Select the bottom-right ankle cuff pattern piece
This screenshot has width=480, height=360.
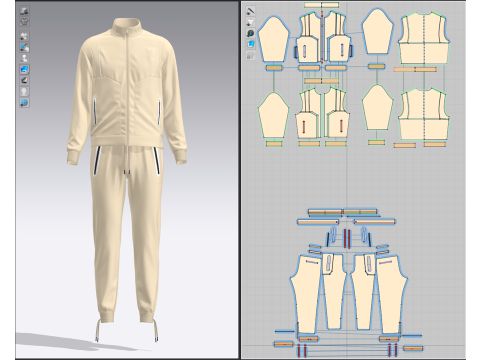pyautogui.click(x=413, y=349)
